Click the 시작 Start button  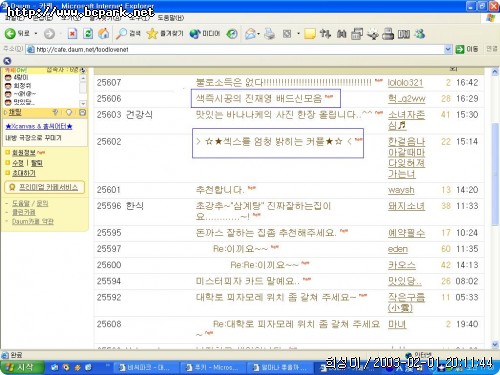[21, 367]
